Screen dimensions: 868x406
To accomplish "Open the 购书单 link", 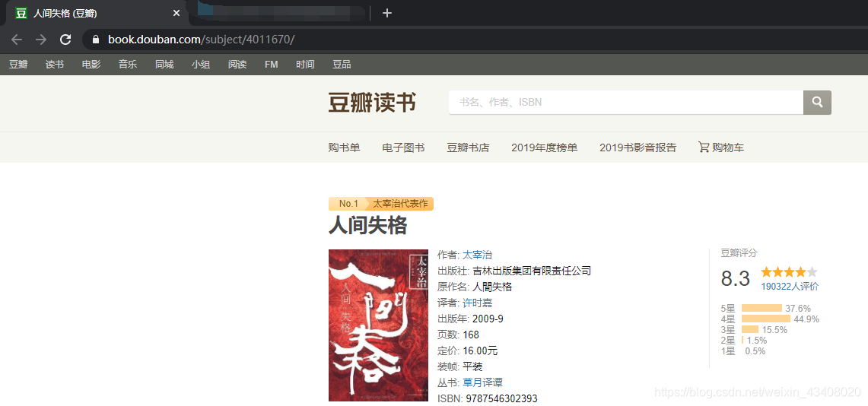I will (345, 147).
